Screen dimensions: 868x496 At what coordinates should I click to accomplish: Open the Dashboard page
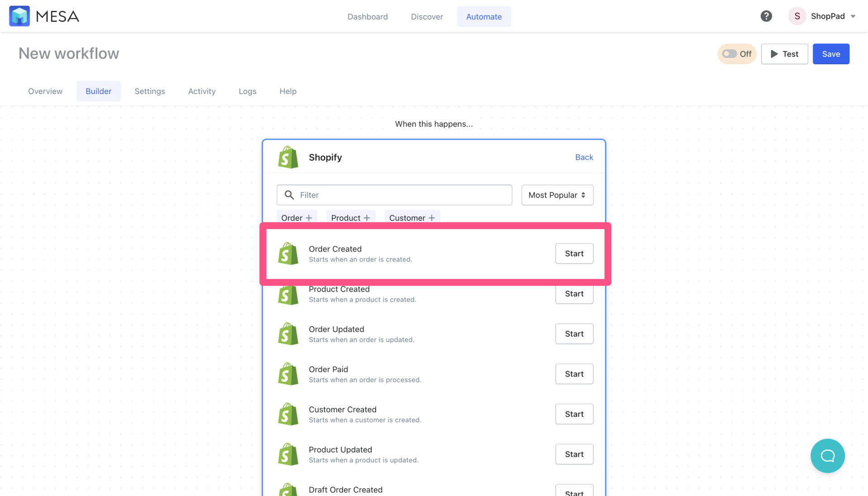coord(368,16)
